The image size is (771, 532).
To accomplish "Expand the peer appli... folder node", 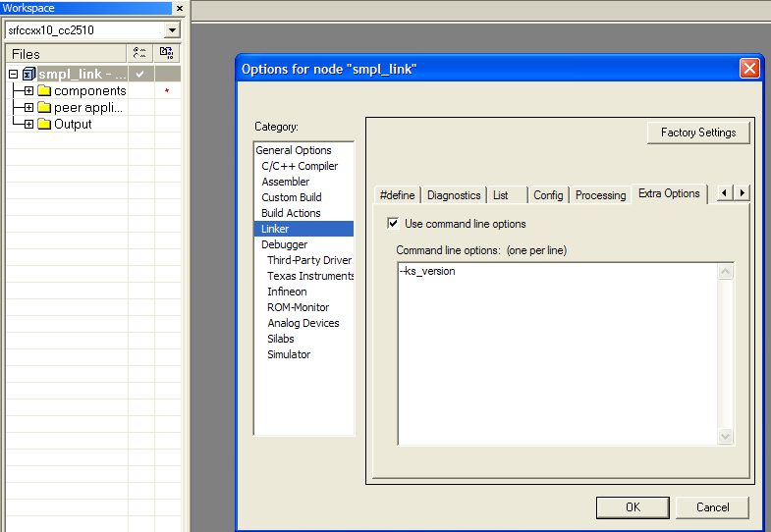I will (x=29, y=107).
